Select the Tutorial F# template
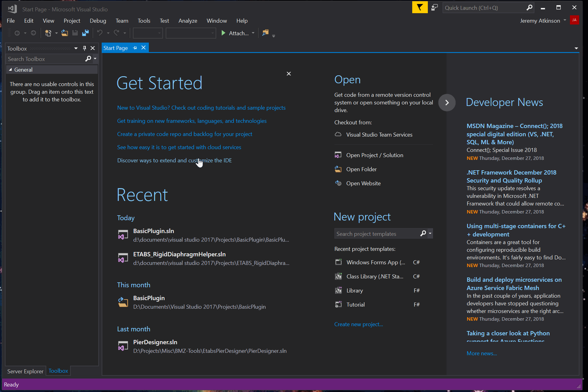Image resolution: width=588 pixels, height=392 pixels. [x=377, y=305]
